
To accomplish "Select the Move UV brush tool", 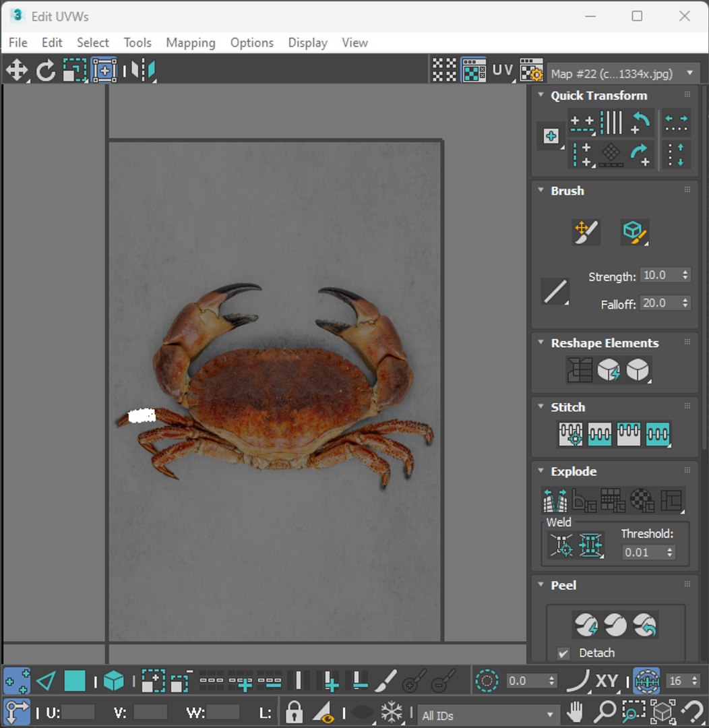I will (x=586, y=232).
